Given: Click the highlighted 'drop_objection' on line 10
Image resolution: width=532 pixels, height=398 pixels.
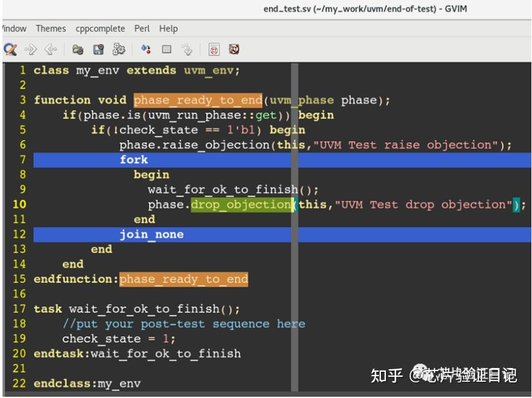Looking at the screenshot, I should 241,205.
